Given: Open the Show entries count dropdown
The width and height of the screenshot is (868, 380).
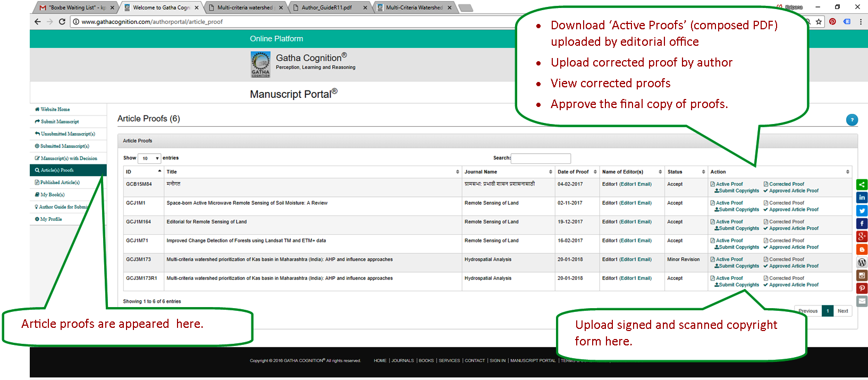Looking at the screenshot, I should [149, 159].
